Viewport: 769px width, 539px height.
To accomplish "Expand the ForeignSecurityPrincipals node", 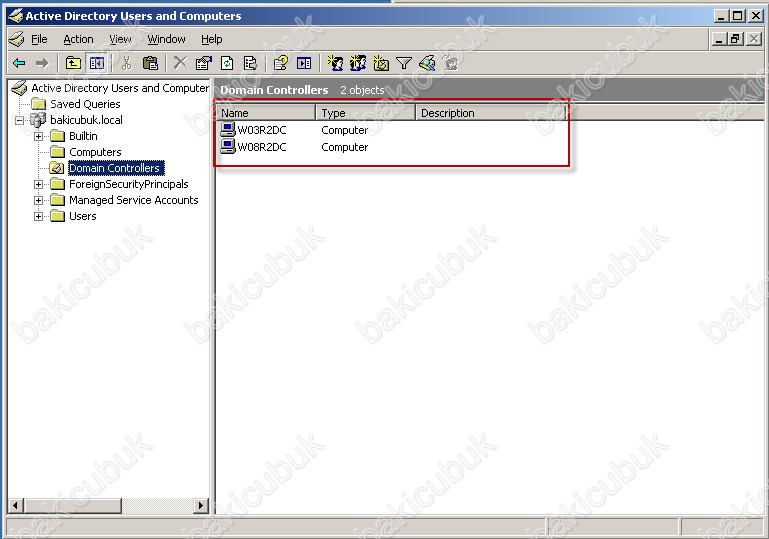I will (x=38, y=184).
